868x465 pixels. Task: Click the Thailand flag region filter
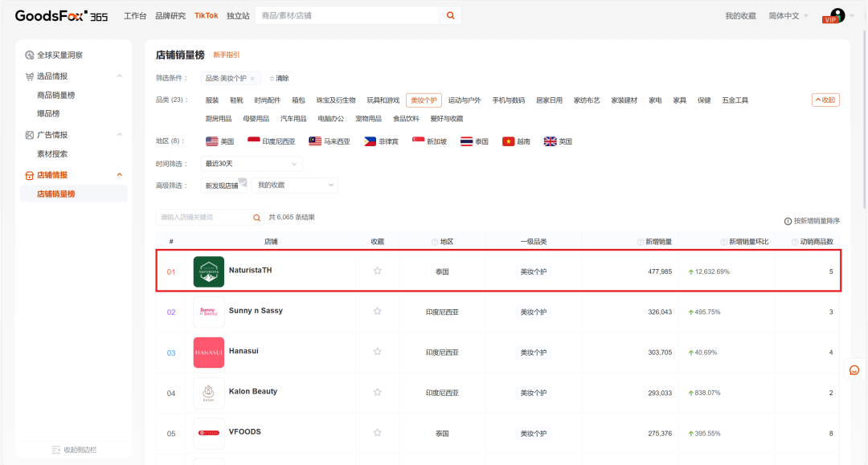pos(474,141)
